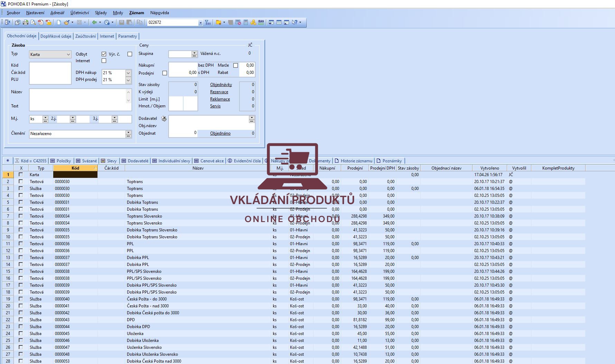Viewport: 615px width, 364px height.
Task: Click the Nákupní price input field
Action: [183, 65]
